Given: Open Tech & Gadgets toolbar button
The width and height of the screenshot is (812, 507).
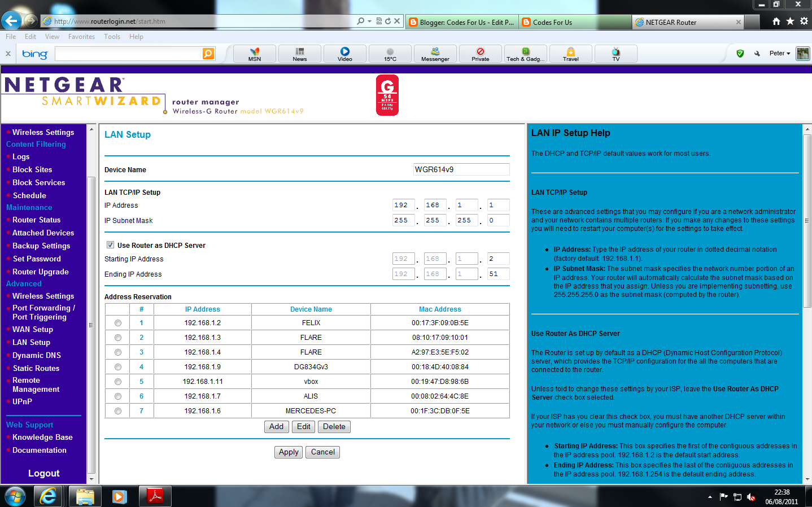Looking at the screenshot, I should [526, 54].
